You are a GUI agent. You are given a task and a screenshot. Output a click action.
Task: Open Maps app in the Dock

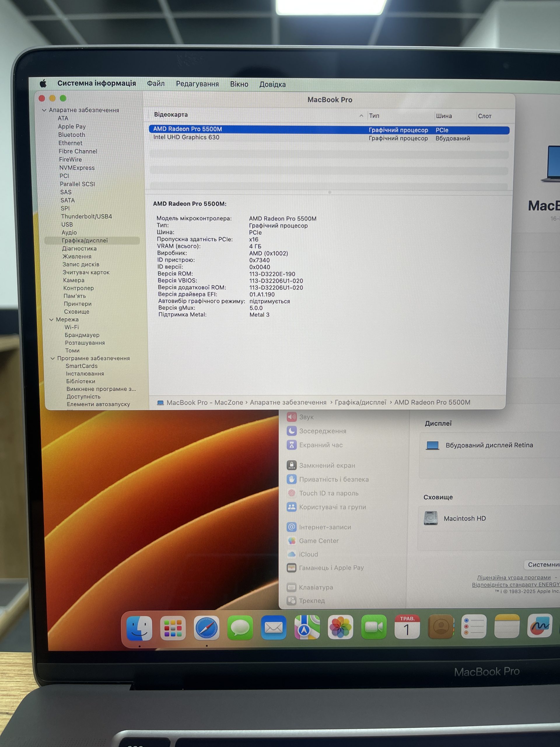[x=307, y=627]
